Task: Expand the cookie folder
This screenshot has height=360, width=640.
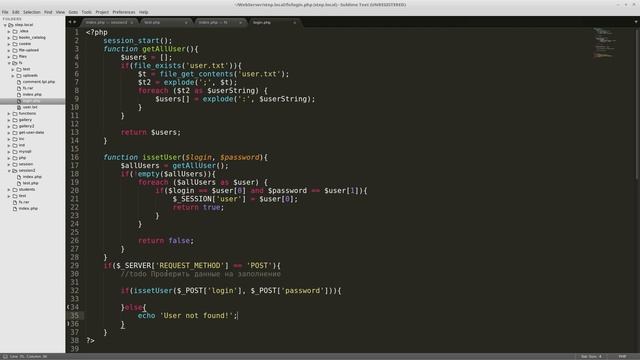Action: tap(9, 44)
